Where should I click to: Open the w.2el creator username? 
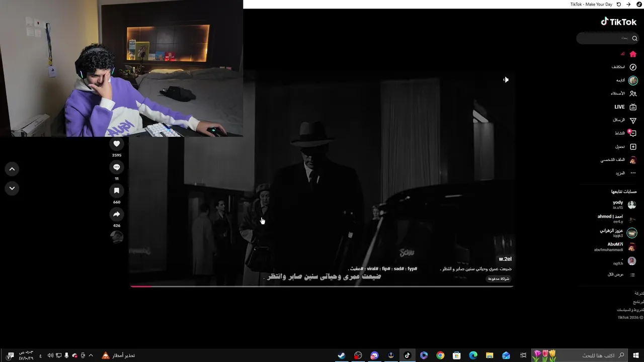click(505, 259)
